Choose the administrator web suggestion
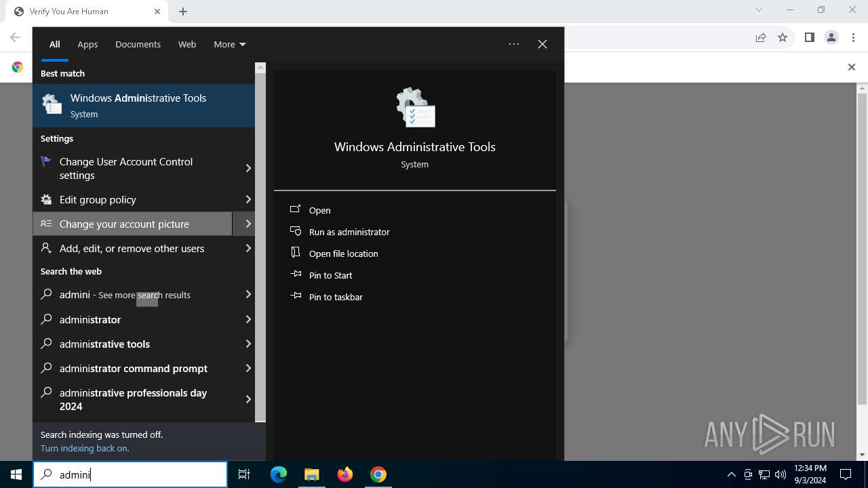The height and width of the screenshot is (488, 868). 132,319
